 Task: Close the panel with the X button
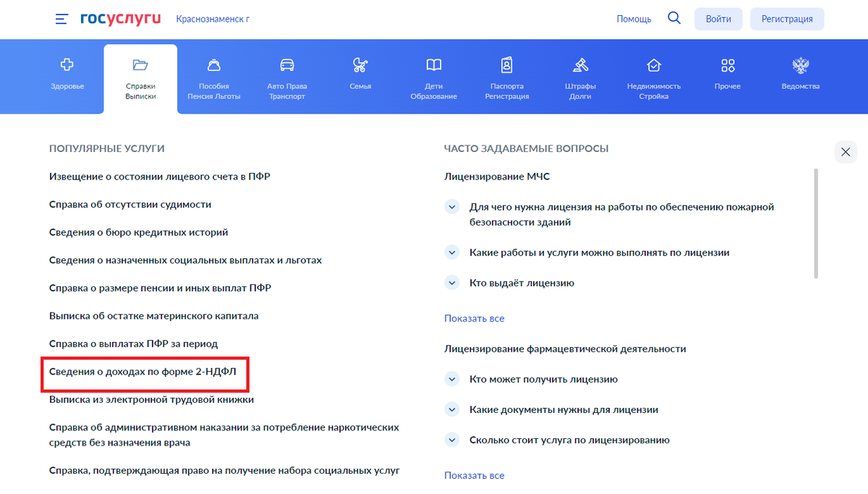(x=846, y=152)
